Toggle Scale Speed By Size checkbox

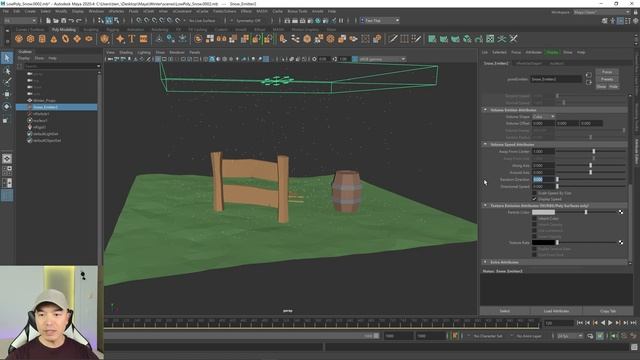pyautogui.click(x=534, y=193)
